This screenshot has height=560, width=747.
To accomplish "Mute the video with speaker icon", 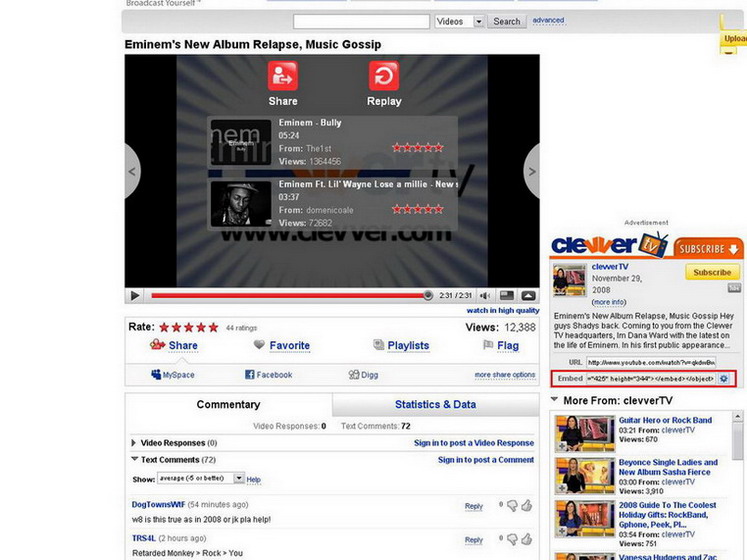I will coord(485,296).
